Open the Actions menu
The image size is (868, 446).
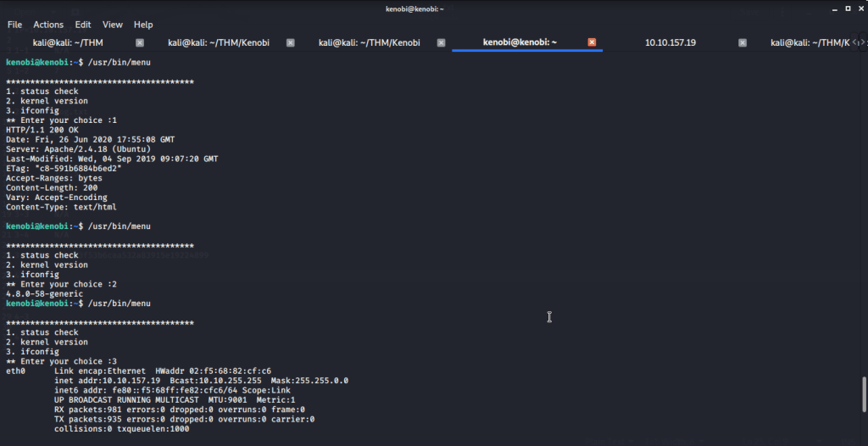(48, 25)
